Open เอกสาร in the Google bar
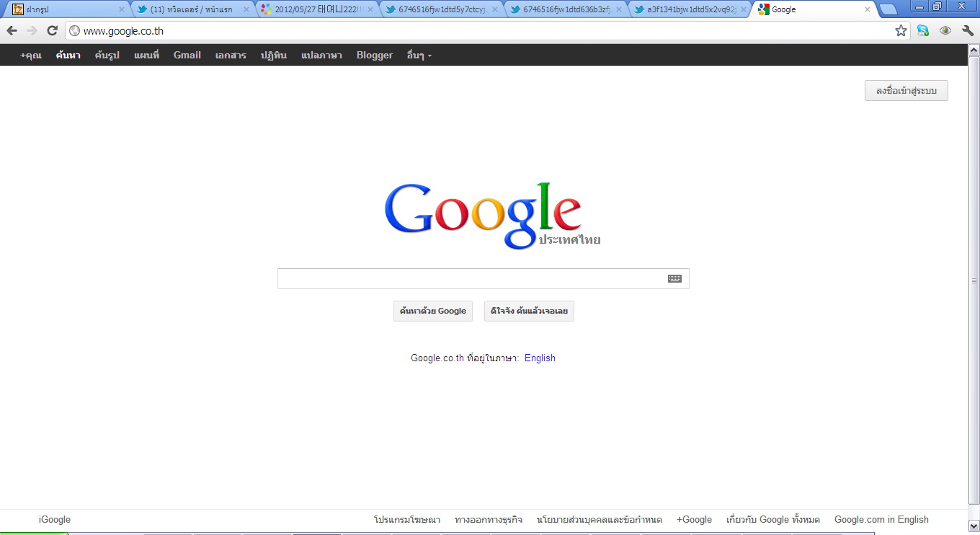Image resolution: width=980 pixels, height=535 pixels. tap(231, 55)
